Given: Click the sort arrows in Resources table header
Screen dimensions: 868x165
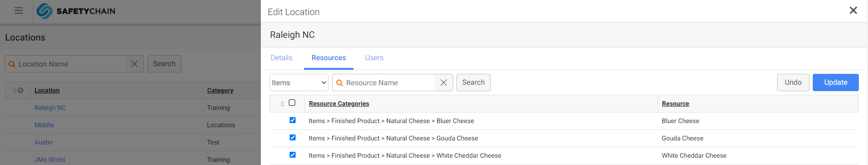Looking at the screenshot, I should click(x=282, y=104).
